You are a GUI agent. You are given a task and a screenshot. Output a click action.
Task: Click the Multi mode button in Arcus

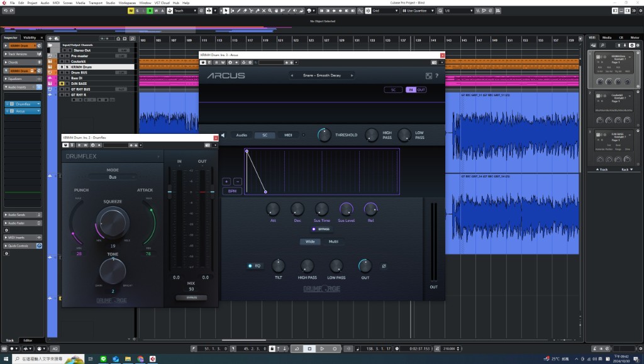(333, 241)
